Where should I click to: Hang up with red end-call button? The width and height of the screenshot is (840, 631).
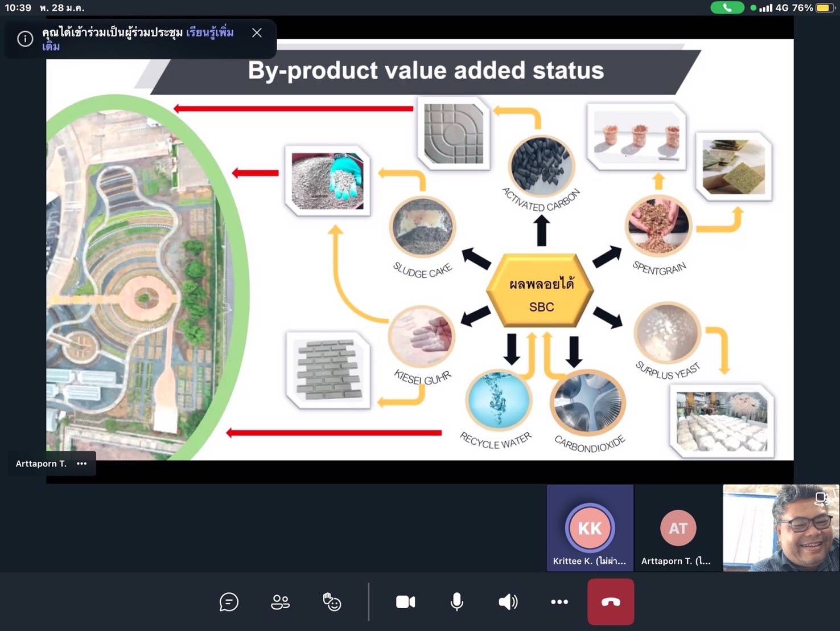(611, 602)
